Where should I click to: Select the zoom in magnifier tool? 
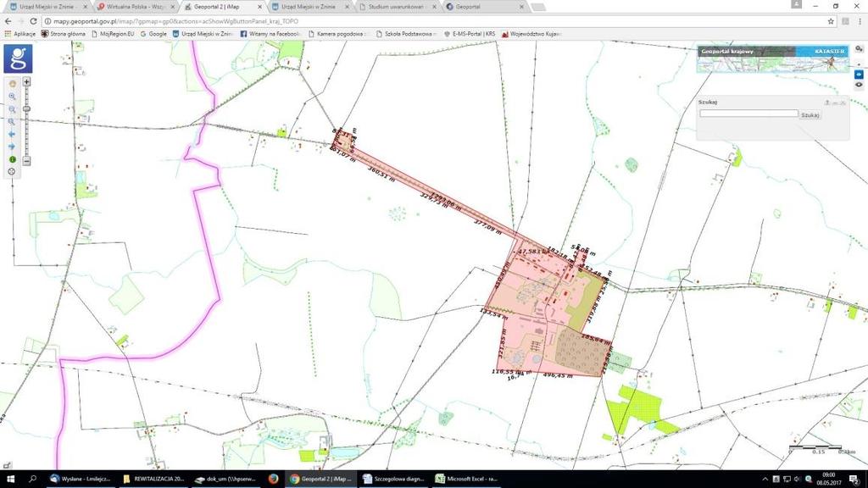pos(12,97)
